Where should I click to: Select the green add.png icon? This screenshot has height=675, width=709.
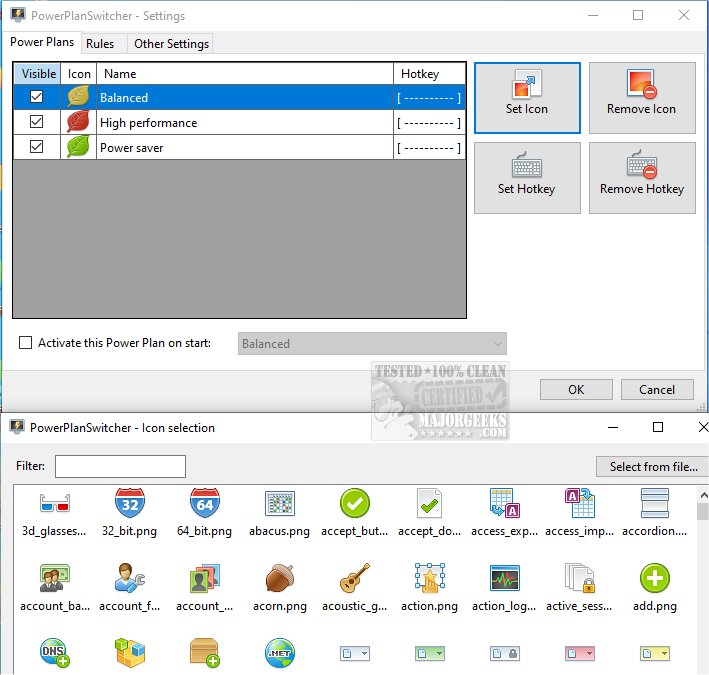(654, 578)
